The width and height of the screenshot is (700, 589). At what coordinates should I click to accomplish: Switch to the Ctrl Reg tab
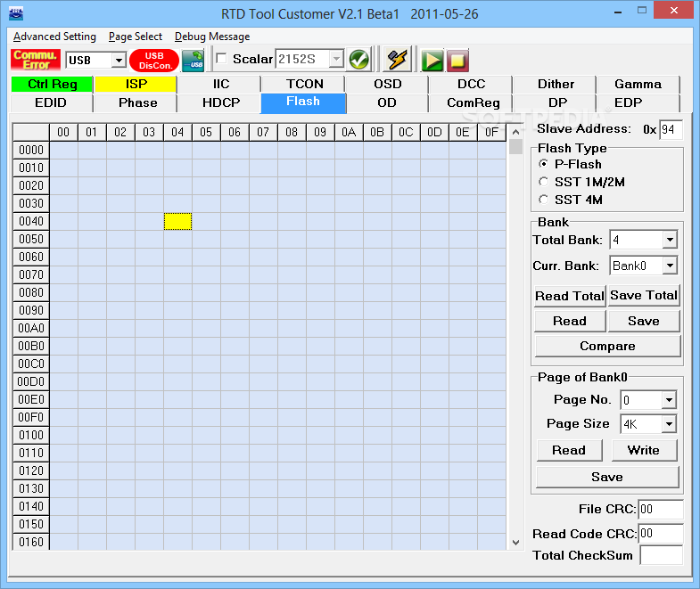click(53, 84)
